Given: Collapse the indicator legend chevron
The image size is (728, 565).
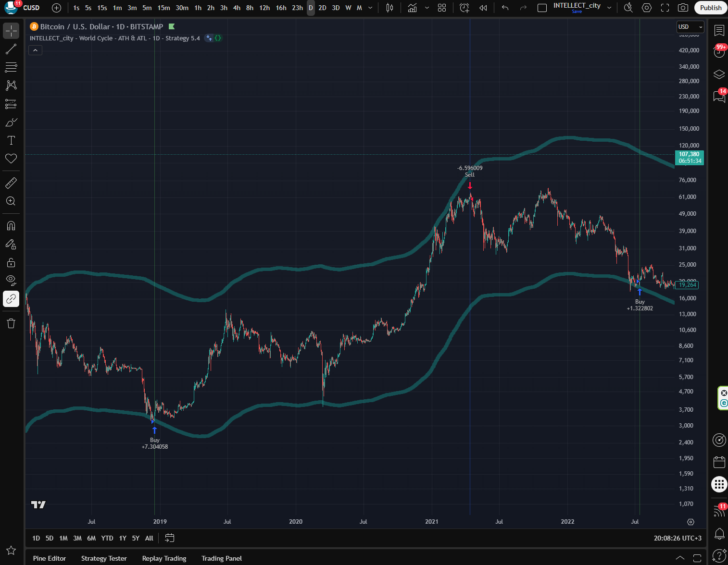Looking at the screenshot, I should (x=35, y=50).
